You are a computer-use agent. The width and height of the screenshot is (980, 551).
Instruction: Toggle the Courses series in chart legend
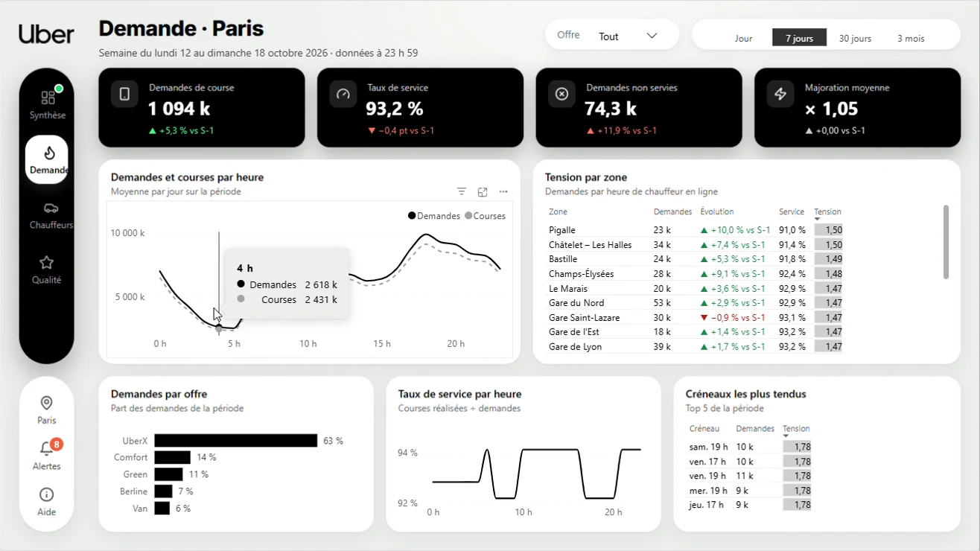click(485, 216)
